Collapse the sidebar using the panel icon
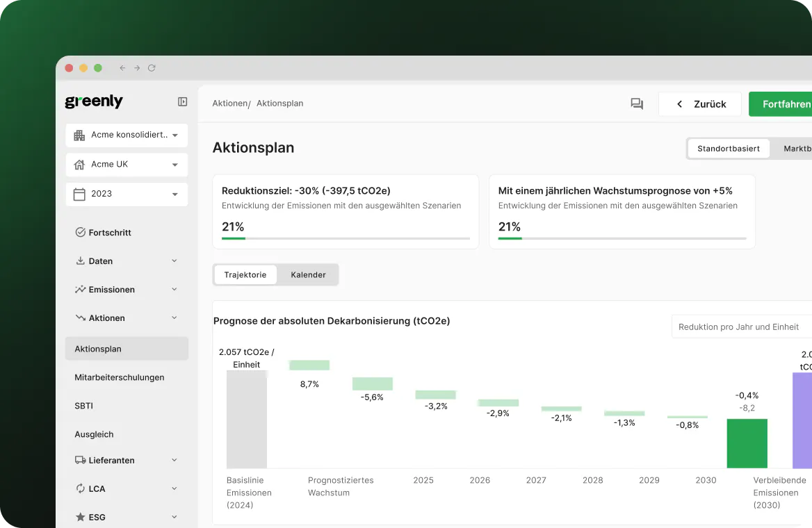812x528 pixels. click(x=182, y=101)
